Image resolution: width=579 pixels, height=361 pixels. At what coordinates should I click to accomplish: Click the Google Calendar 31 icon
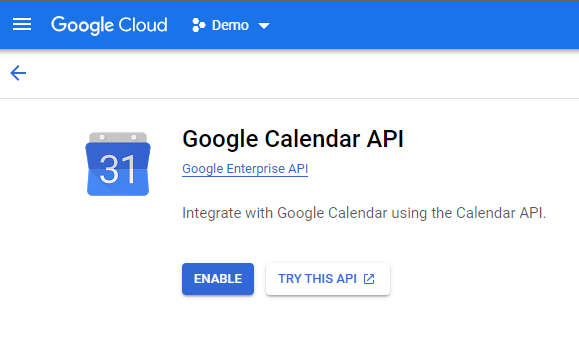point(118,164)
